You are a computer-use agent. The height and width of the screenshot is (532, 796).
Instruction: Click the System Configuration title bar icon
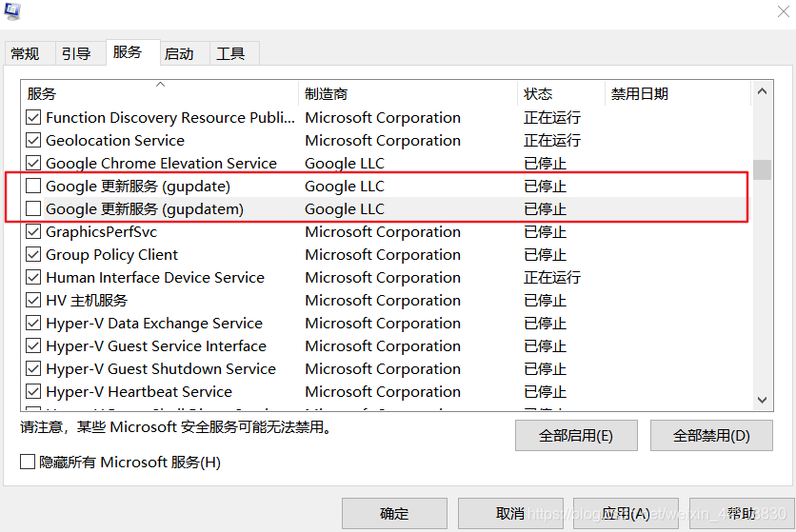point(12,11)
